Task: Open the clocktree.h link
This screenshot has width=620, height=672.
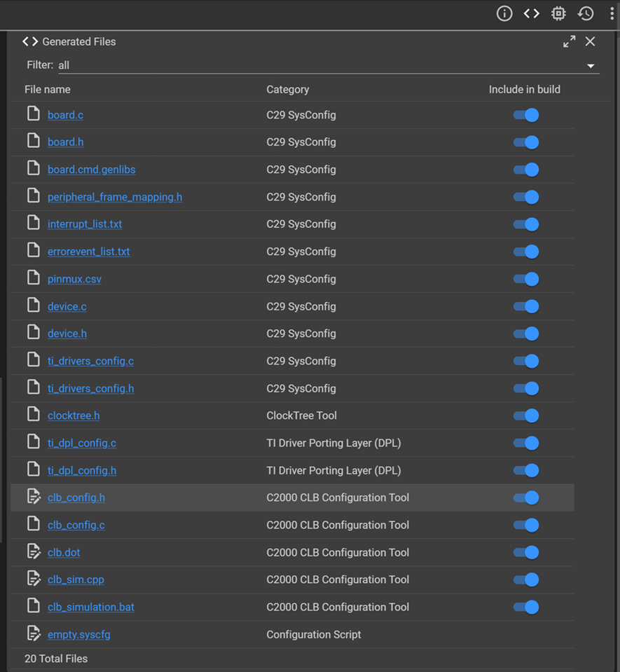Action: pyautogui.click(x=74, y=416)
